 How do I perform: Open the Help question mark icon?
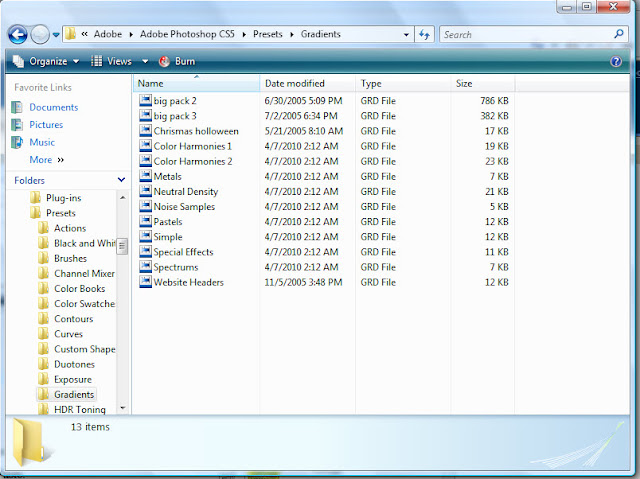[616, 62]
